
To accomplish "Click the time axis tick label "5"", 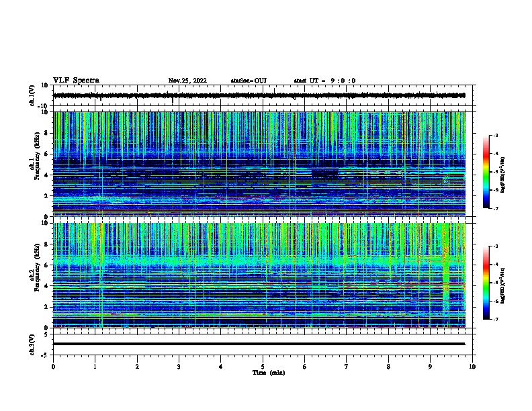I will pos(263,367).
